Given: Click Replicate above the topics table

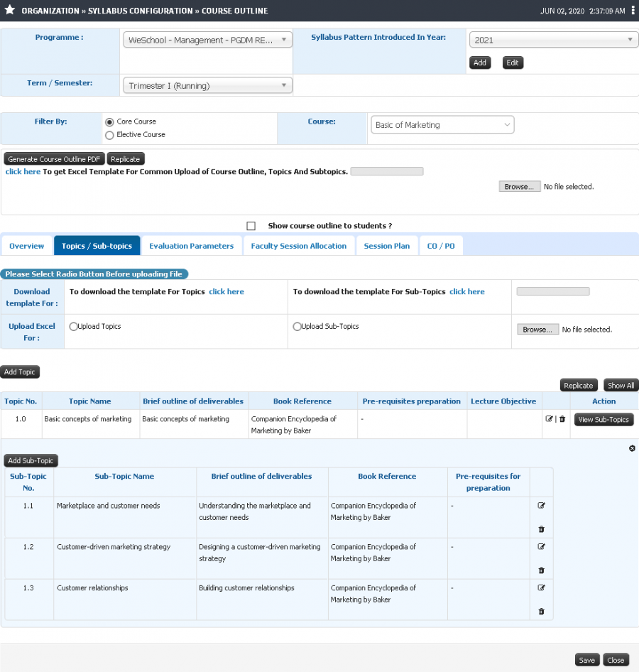Looking at the screenshot, I should click(578, 385).
